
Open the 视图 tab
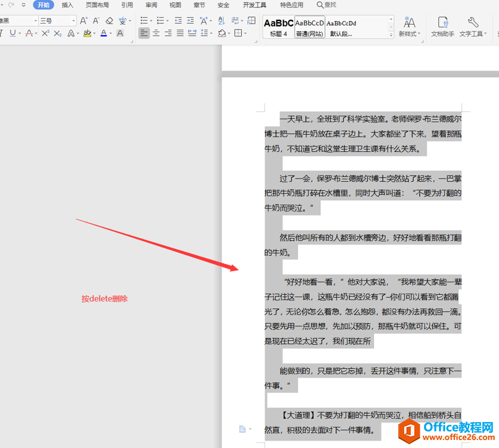tap(175, 5)
